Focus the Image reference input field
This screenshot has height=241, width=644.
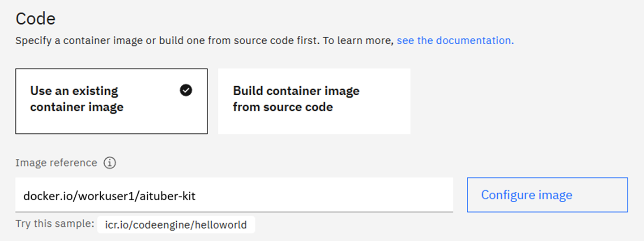[x=234, y=195]
